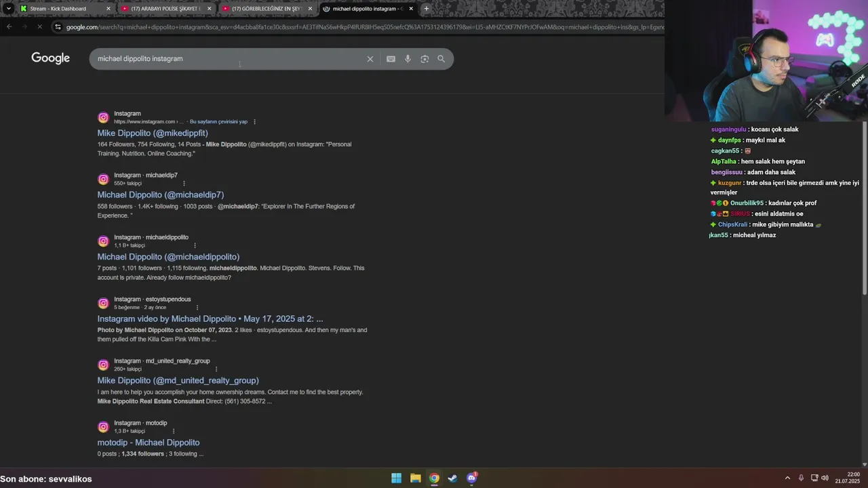View site information icon in the address bar
868x488 pixels.
pyautogui.click(x=58, y=27)
